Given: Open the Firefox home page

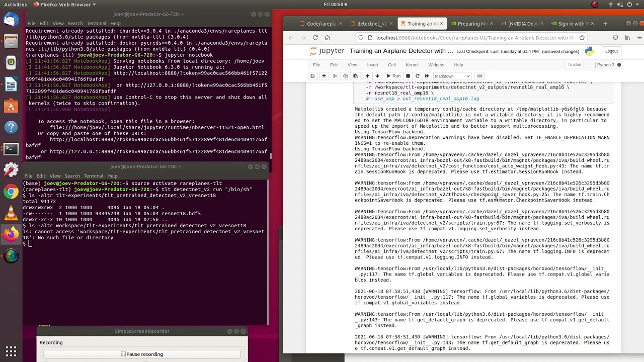Looking at the screenshot, I should click(x=327, y=38).
